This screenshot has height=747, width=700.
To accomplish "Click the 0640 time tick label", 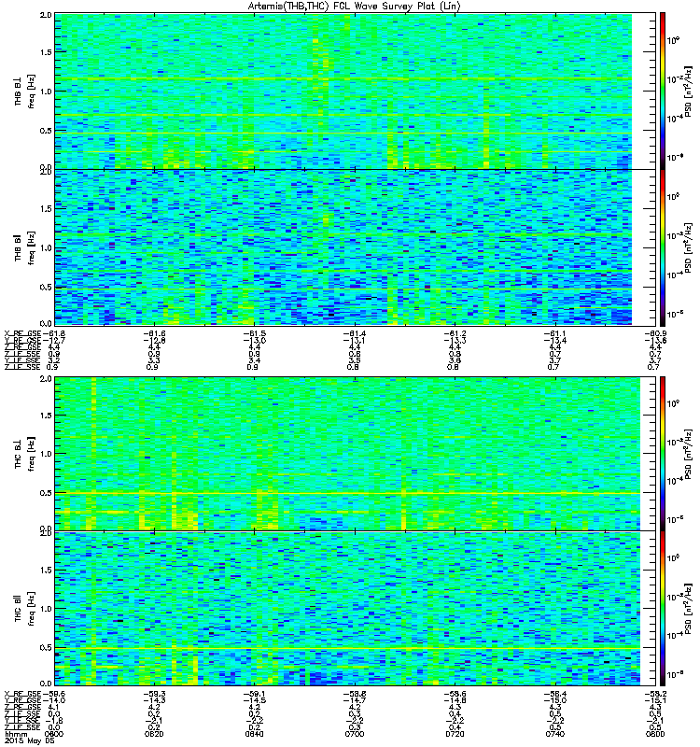I will coord(254,734).
